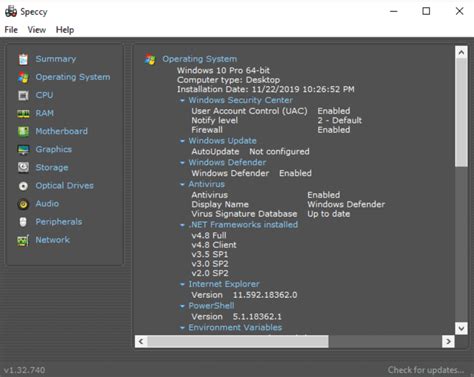The width and height of the screenshot is (474, 377).
Task: Click the horizontal scrollbar thumb
Action: coord(238,341)
